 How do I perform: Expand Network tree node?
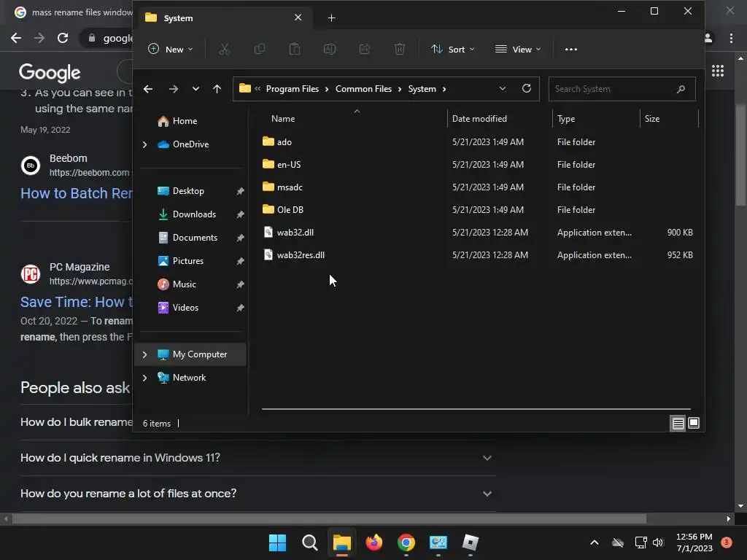pos(145,378)
